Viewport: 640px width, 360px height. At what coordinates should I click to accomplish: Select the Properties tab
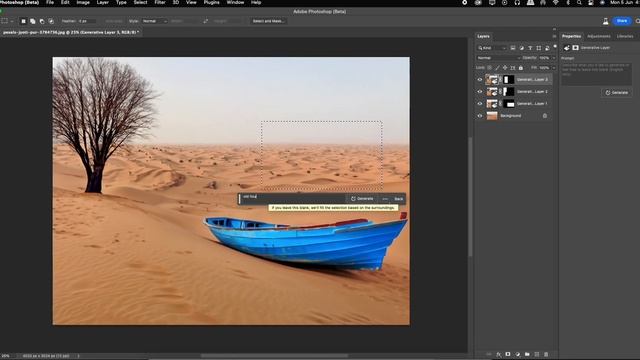coord(571,36)
